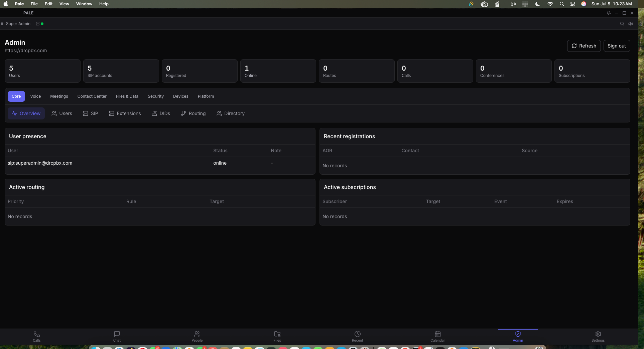Open the Users sub-tab

(62, 113)
